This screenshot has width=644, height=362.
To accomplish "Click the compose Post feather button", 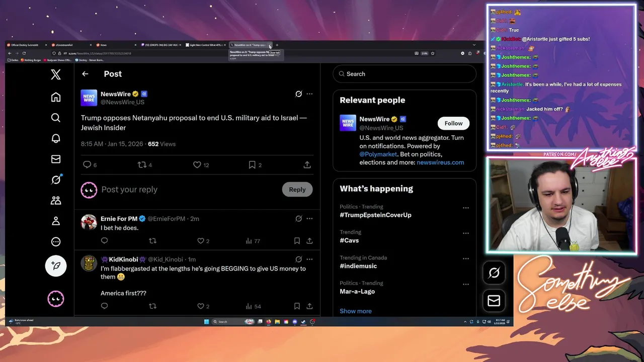I will pos(56,265).
